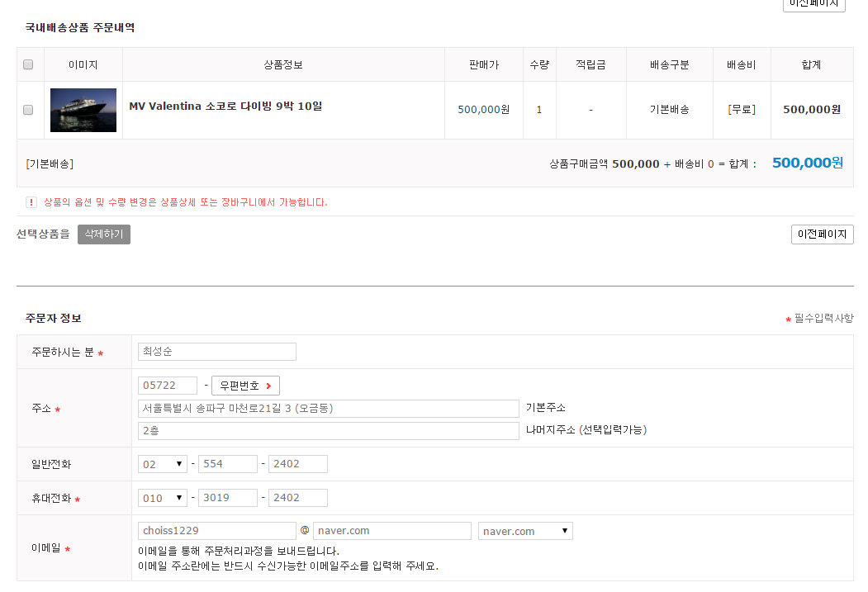868x592 pixels.
Task: Click 이전페이지 button at the top right
Action: pyautogui.click(x=813, y=4)
